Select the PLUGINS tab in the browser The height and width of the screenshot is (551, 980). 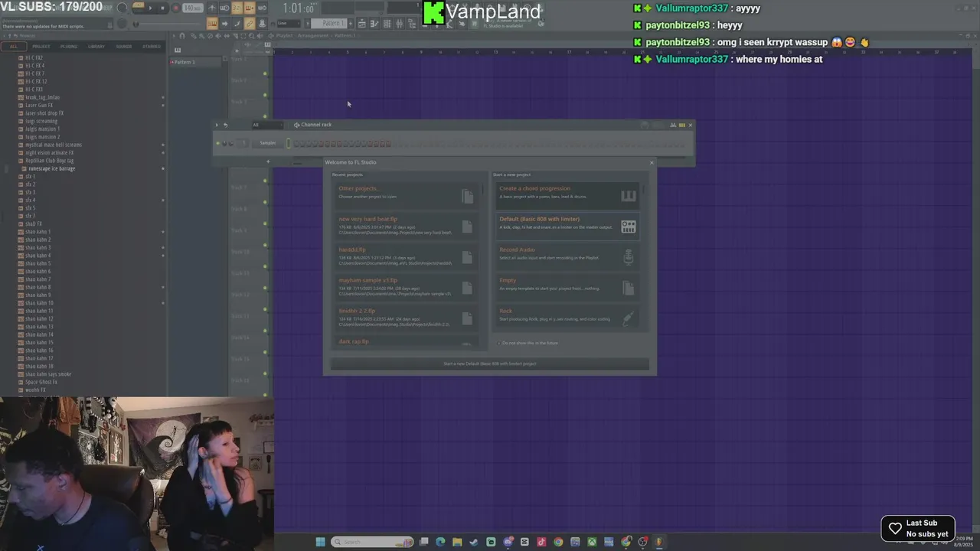tap(69, 46)
